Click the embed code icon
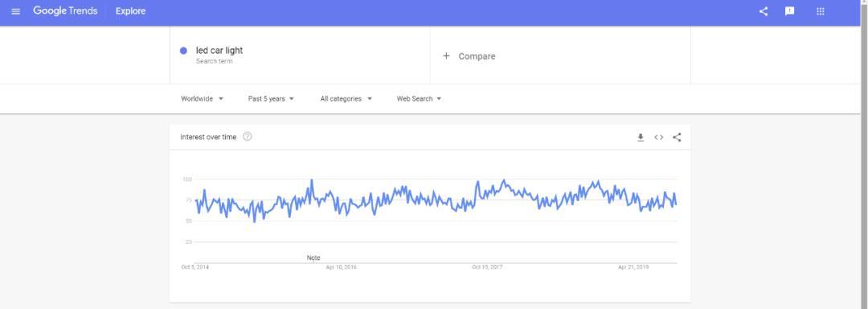This screenshot has height=309, width=868. coord(659,138)
